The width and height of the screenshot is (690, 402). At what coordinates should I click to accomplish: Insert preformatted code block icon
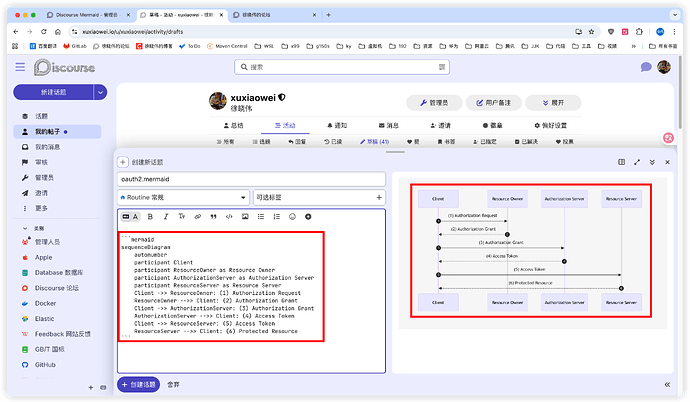pos(230,216)
